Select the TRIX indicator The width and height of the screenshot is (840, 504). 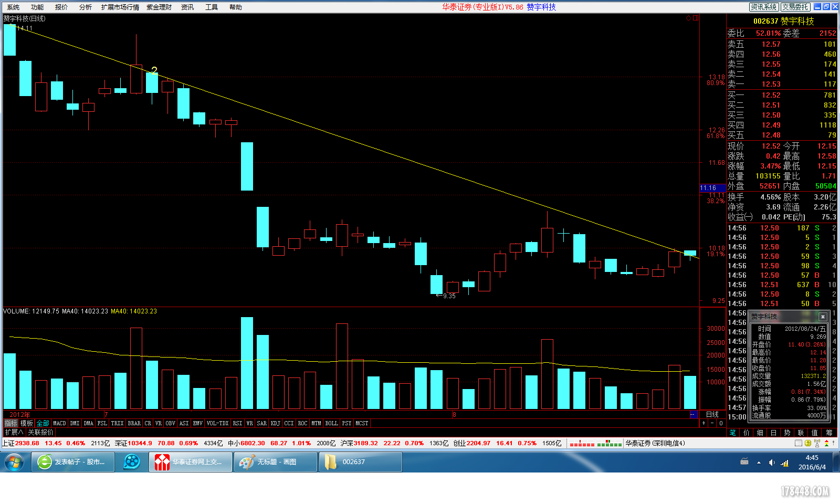tap(118, 423)
